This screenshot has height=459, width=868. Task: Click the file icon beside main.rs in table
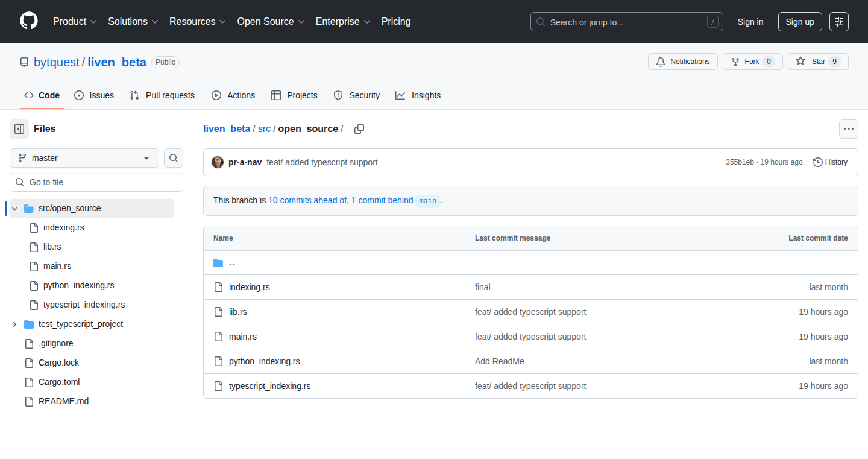point(218,337)
